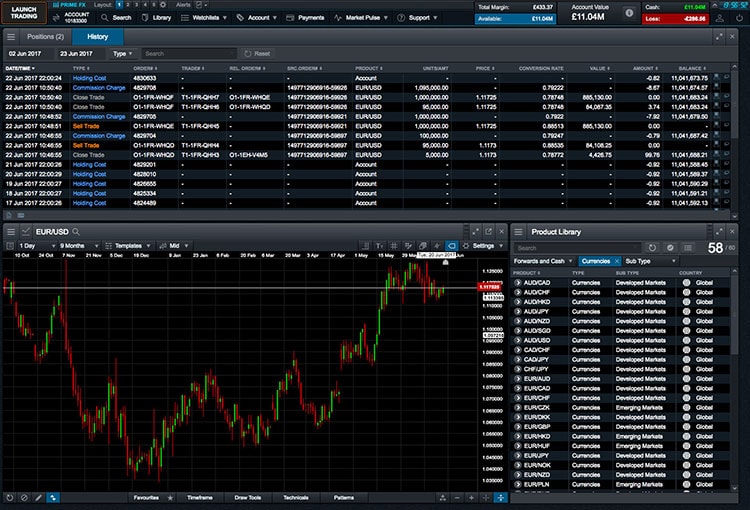Click the star icon next to Favourites
The image size is (750, 510).
pos(170,497)
